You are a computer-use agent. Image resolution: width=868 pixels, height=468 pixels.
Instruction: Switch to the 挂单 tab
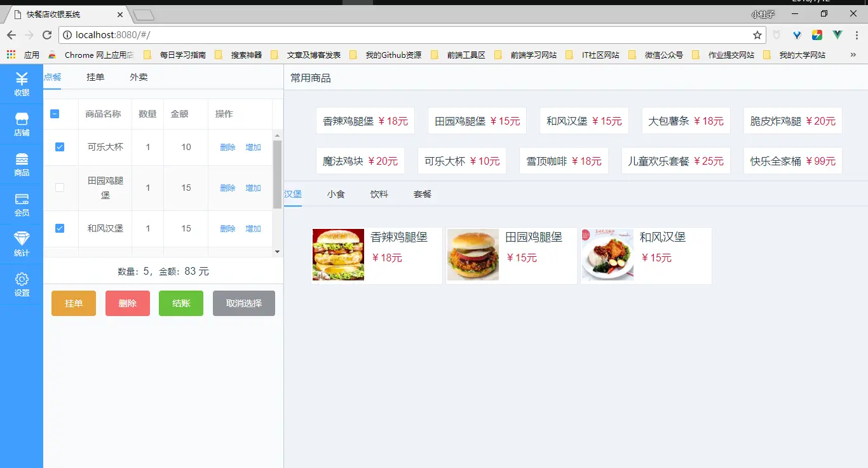(95, 77)
